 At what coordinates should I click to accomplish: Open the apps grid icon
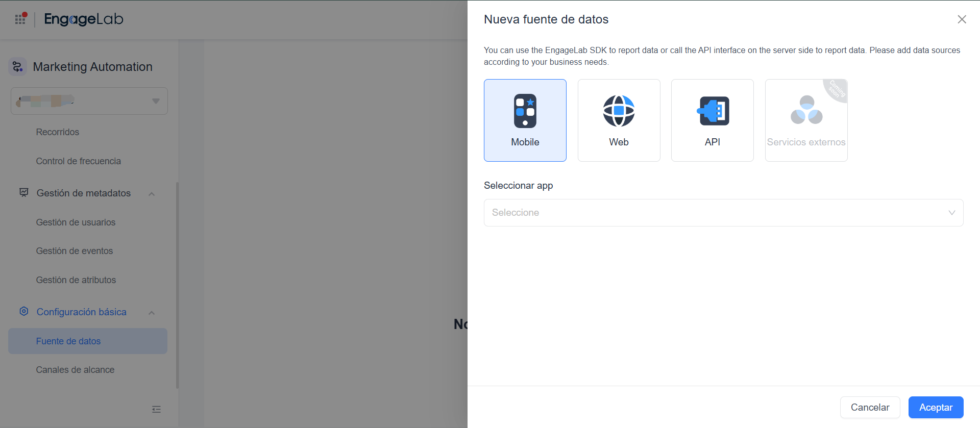[x=20, y=19]
